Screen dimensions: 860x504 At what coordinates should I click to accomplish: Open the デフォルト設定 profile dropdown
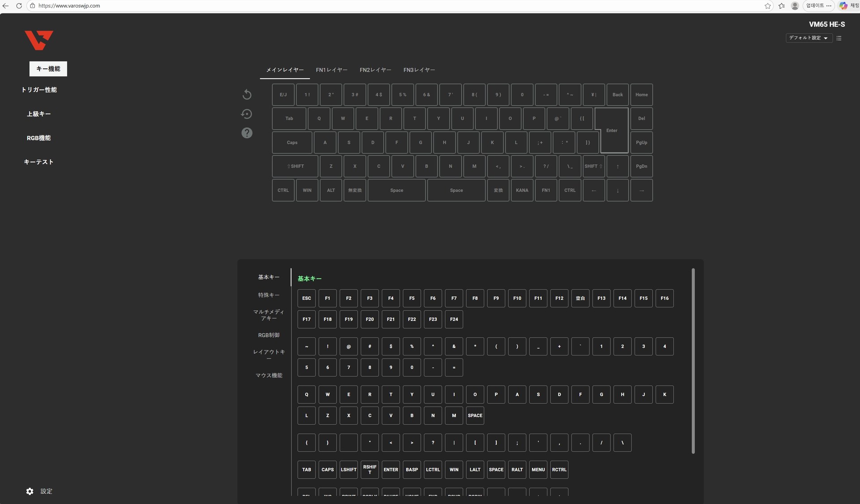tap(808, 38)
